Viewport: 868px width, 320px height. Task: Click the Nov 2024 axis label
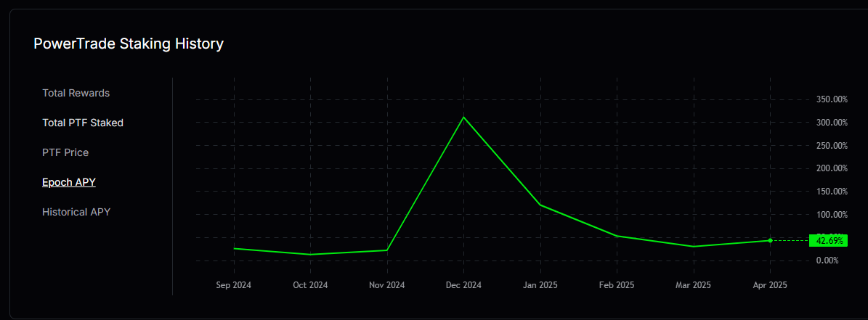(x=387, y=285)
